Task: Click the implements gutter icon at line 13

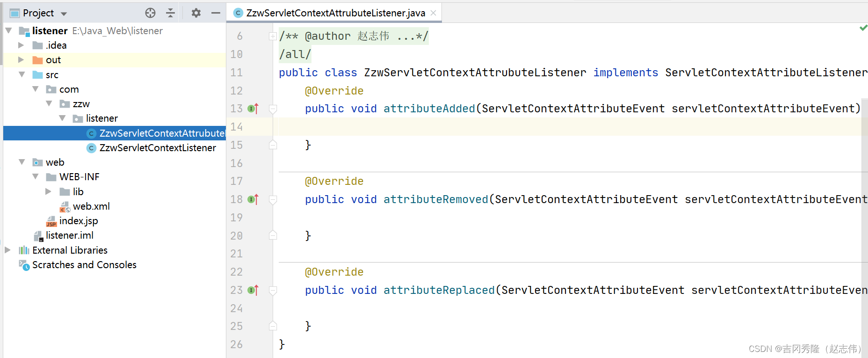Action: [x=253, y=109]
